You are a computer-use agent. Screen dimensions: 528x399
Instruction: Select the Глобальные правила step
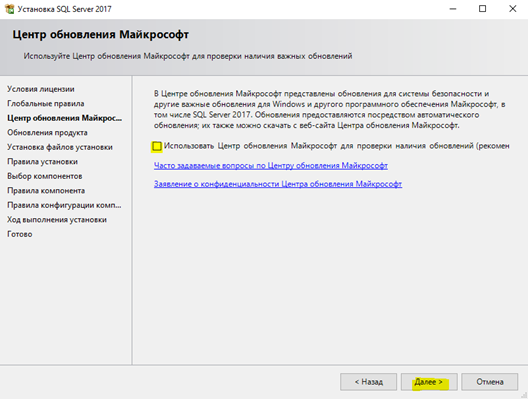46,104
